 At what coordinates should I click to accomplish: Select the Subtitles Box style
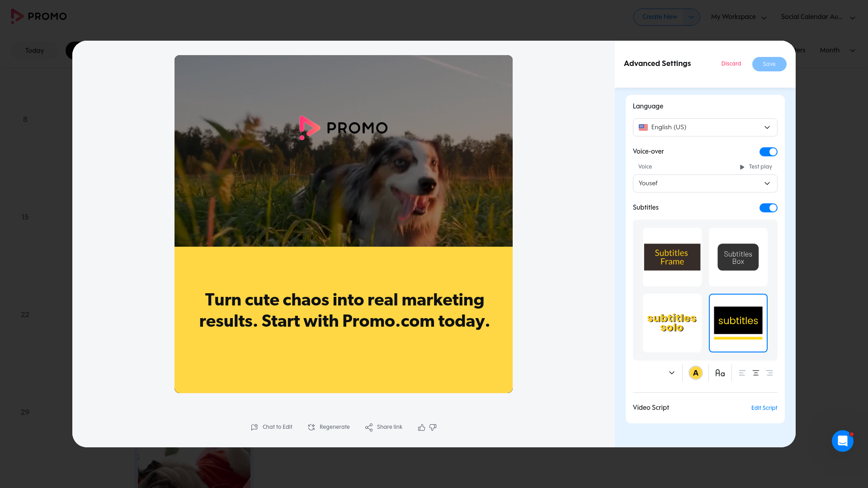(738, 257)
